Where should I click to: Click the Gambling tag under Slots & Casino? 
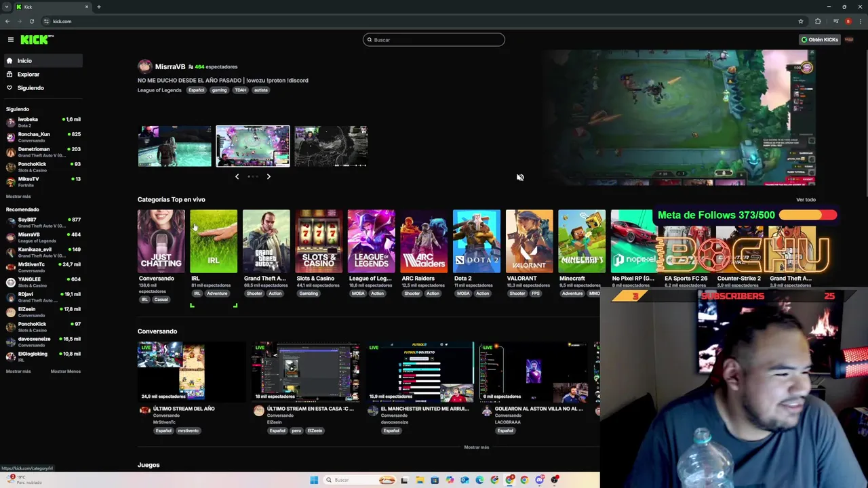pyautogui.click(x=309, y=293)
